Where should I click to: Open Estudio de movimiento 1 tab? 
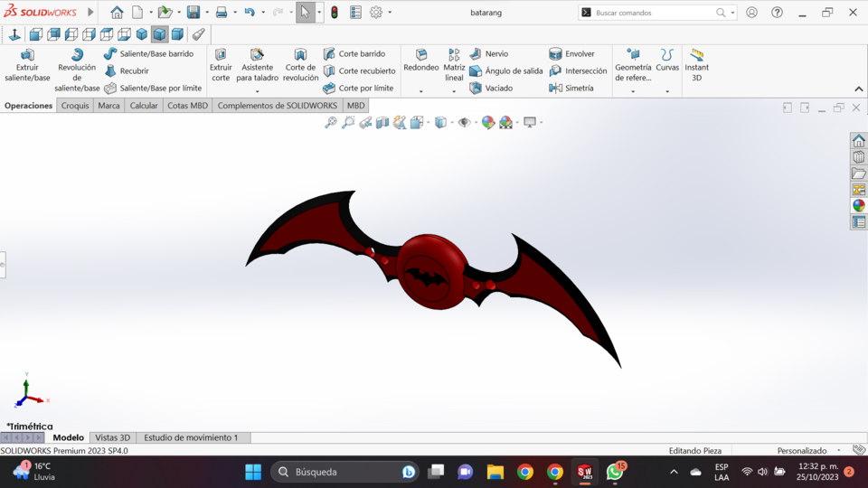click(x=191, y=437)
